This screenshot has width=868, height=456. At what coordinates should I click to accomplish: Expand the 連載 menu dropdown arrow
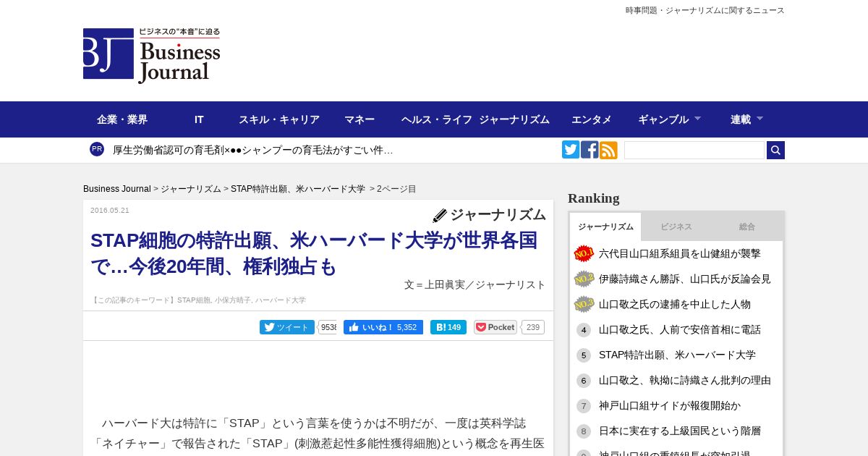tap(759, 118)
